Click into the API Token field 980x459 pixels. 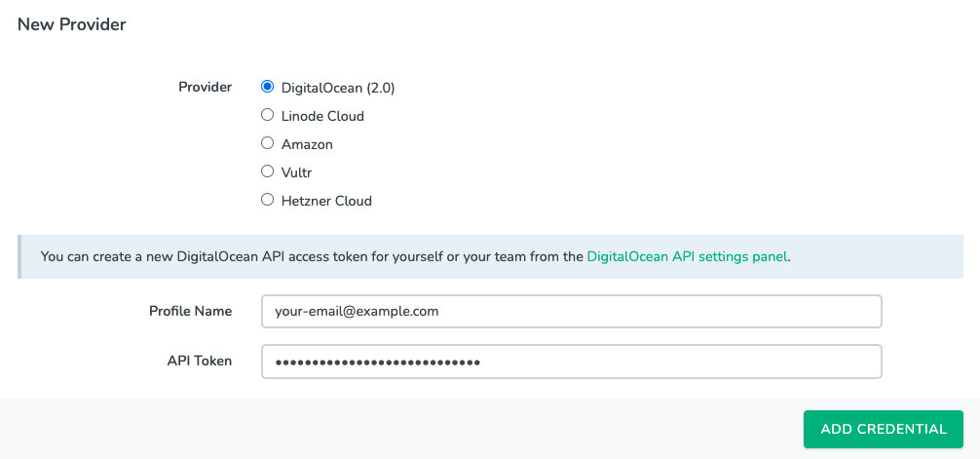(571, 362)
